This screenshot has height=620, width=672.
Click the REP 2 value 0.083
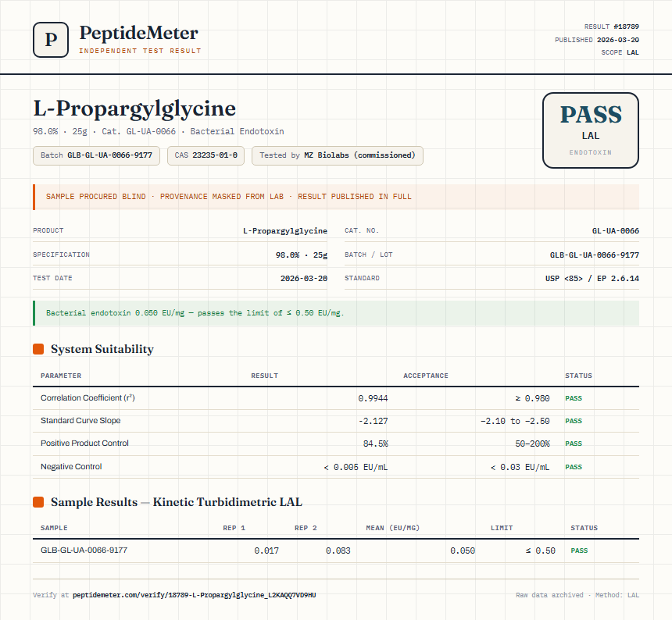click(x=338, y=551)
